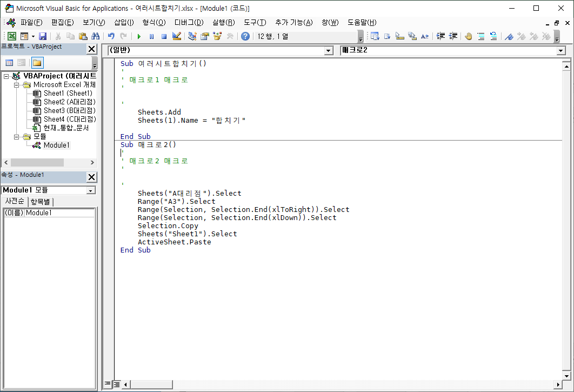The height and width of the screenshot is (392, 574).
Task: Click View Code icon in Project panel
Action: point(9,63)
